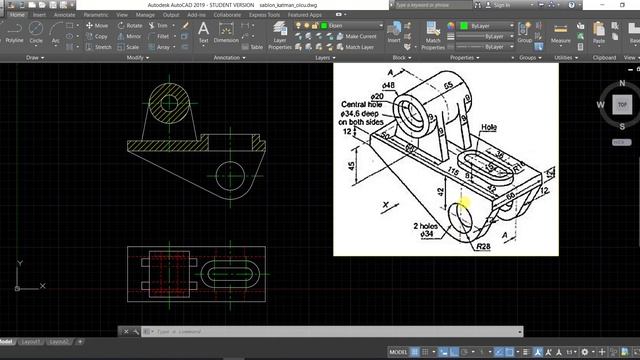The width and height of the screenshot is (640, 360).
Task: Select the Dimension tool
Action: pos(226,33)
